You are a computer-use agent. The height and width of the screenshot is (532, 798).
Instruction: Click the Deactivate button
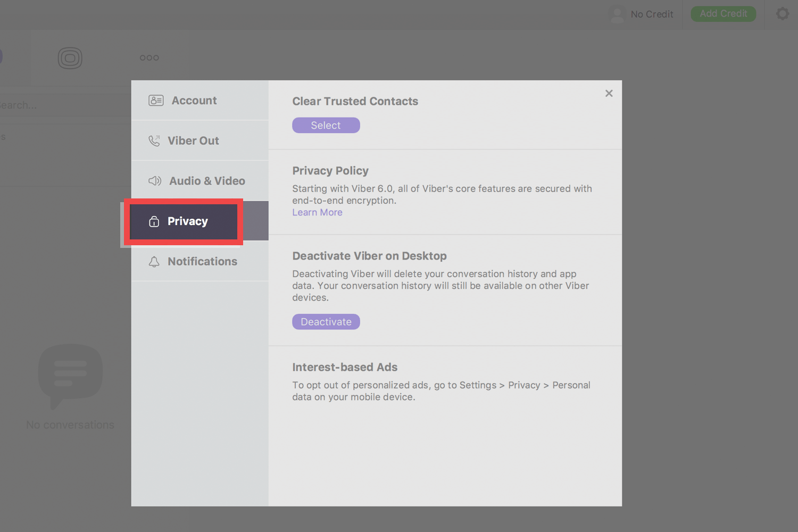click(326, 321)
